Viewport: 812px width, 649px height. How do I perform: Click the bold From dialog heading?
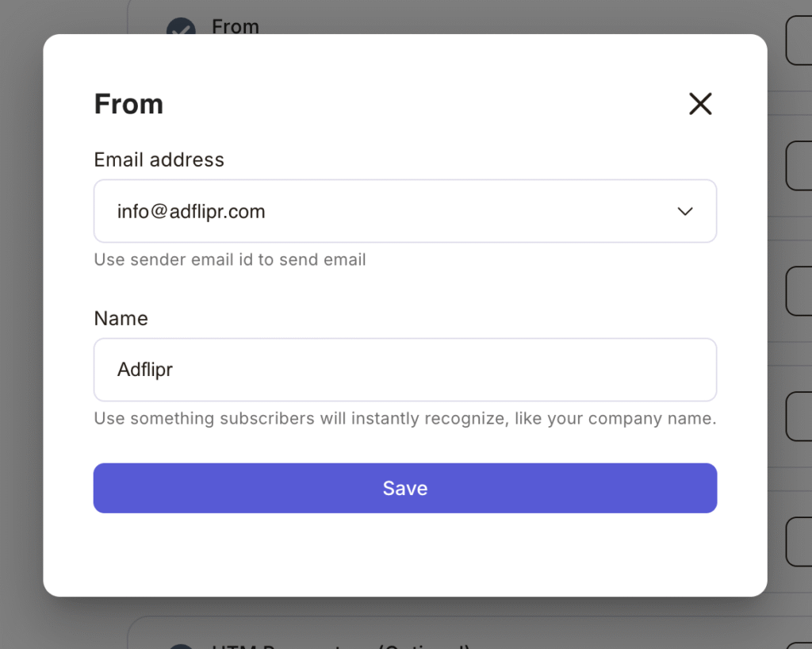[128, 104]
